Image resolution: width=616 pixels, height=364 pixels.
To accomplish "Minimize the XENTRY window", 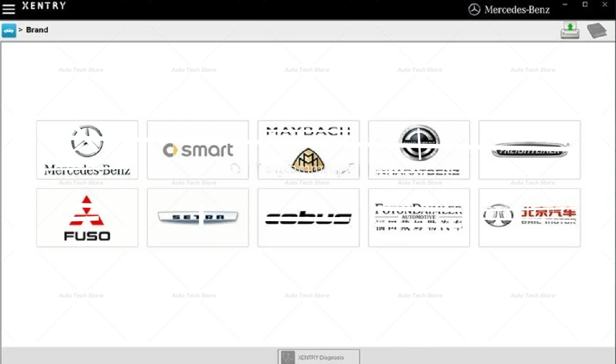I will 565,5.
